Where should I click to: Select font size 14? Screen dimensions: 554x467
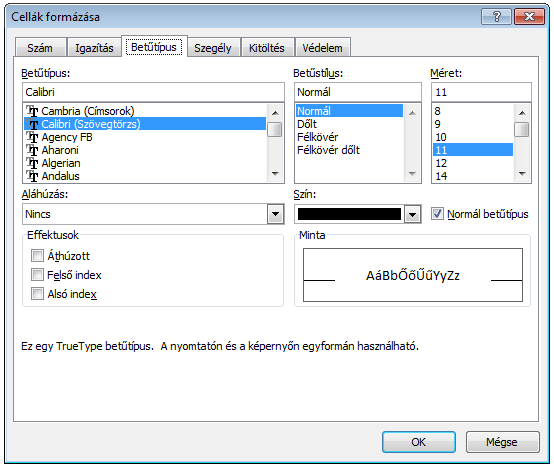tap(473, 176)
